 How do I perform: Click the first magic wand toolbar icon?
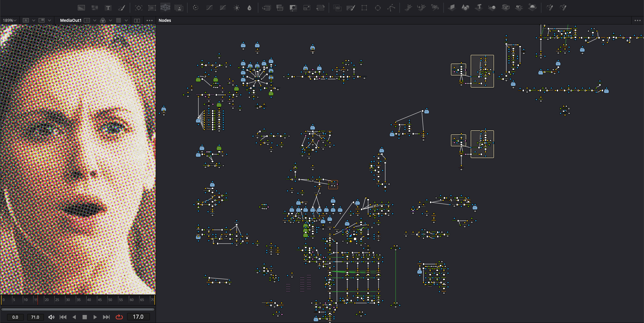click(550, 8)
